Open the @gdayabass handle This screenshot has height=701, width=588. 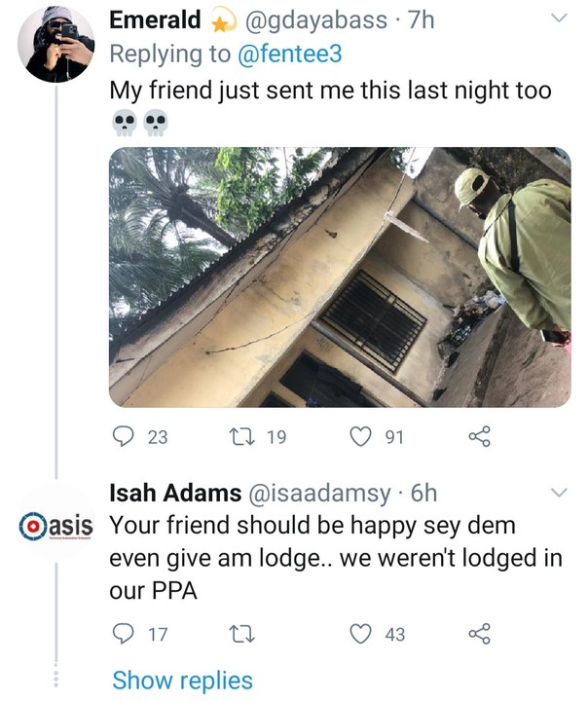pyautogui.click(x=310, y=19)
